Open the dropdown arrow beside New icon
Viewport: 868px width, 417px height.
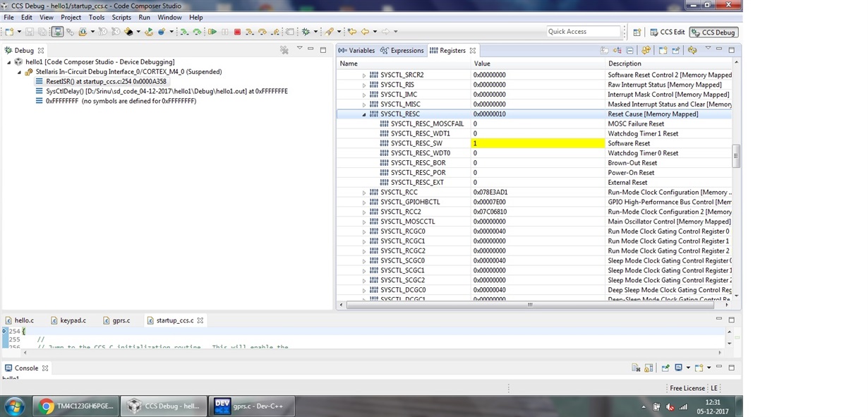[x=19, y=32]
